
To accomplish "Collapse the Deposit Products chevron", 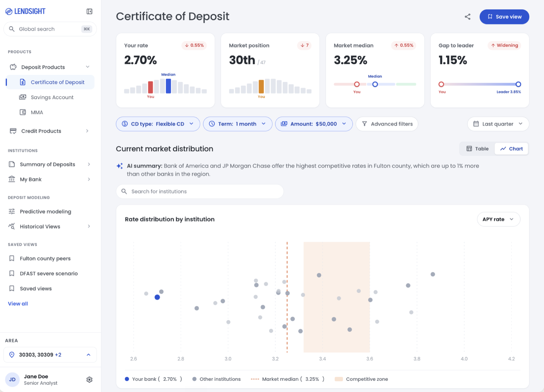I will [x=88, y=67].
